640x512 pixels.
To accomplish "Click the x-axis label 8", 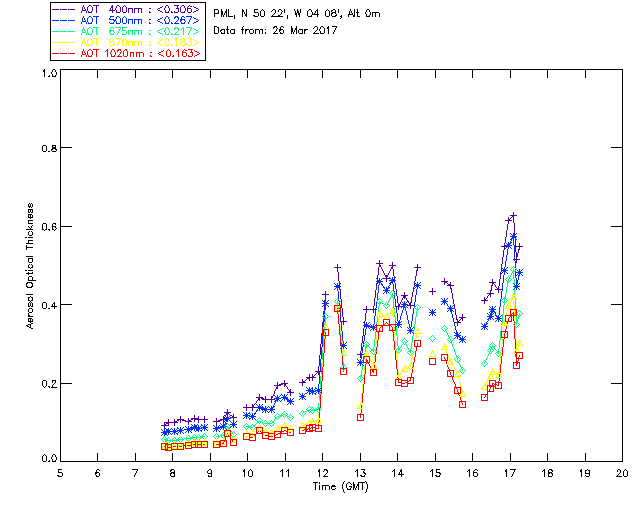I will [173, 473].
